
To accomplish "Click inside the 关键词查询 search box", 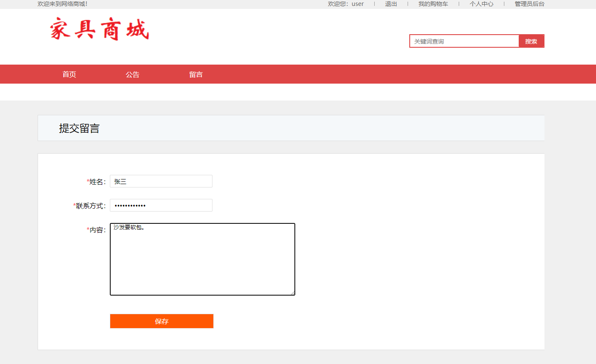I will [x=460, y=41].
